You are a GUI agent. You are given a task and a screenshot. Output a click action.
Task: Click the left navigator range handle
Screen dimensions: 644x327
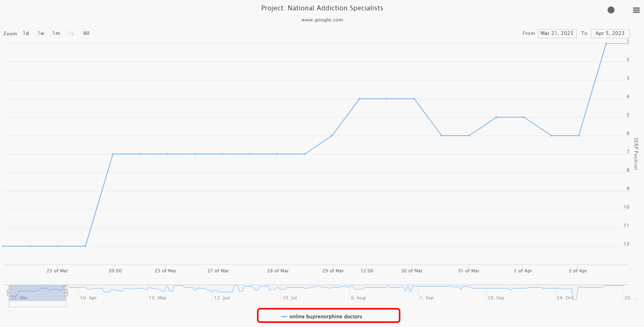click(9, 293)
